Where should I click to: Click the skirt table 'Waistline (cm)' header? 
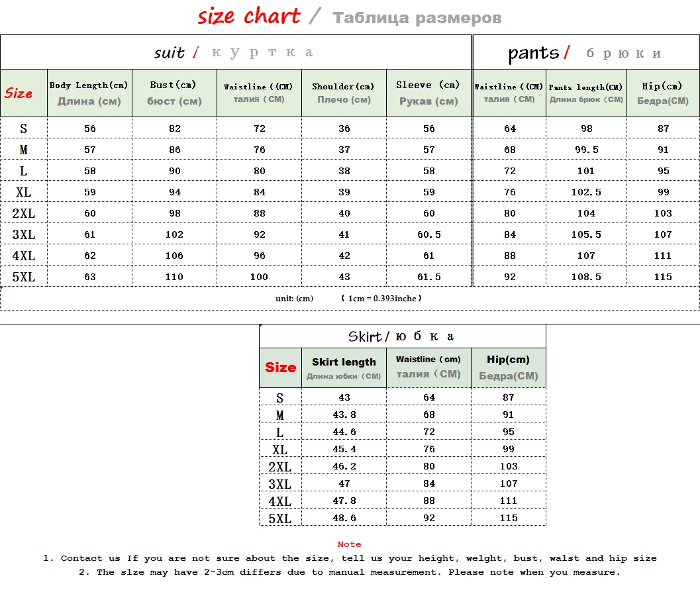428,368
